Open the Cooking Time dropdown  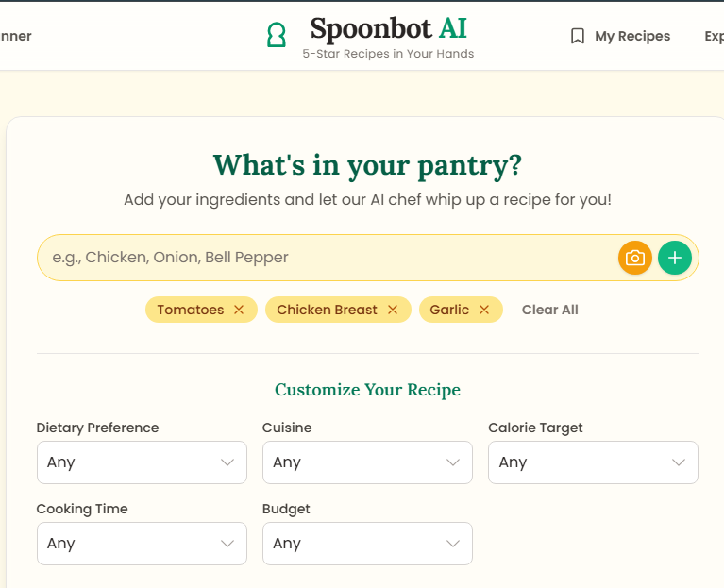coord(142,544)
